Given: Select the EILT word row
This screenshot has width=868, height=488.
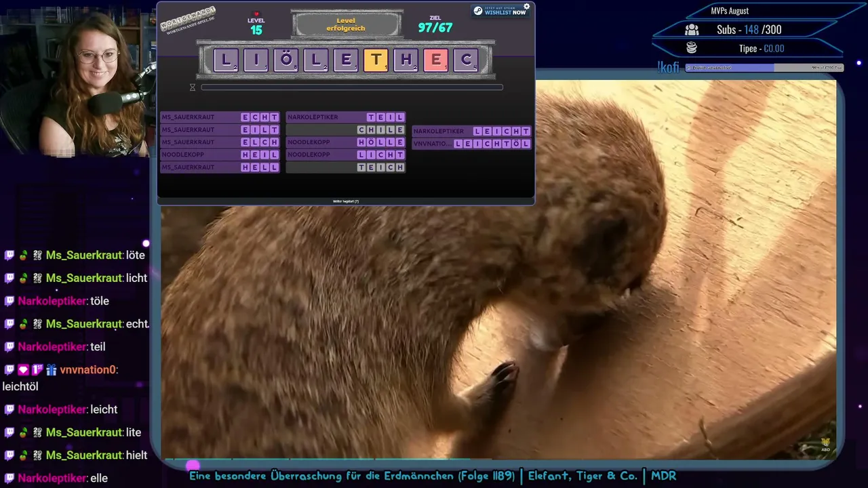Looking at the screenshot, I should pyautogui.click(x=220, y=129).
